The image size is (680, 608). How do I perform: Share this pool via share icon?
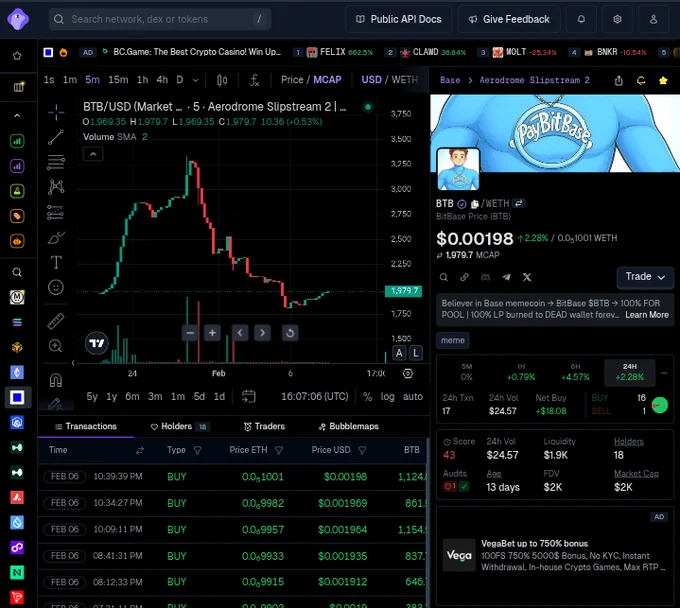pos(619,80)
